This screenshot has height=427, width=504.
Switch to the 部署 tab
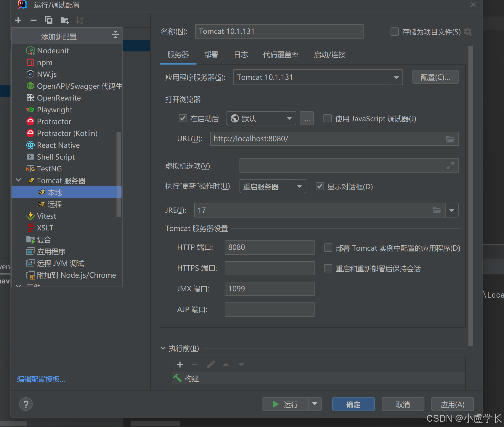tap(211, 55)
